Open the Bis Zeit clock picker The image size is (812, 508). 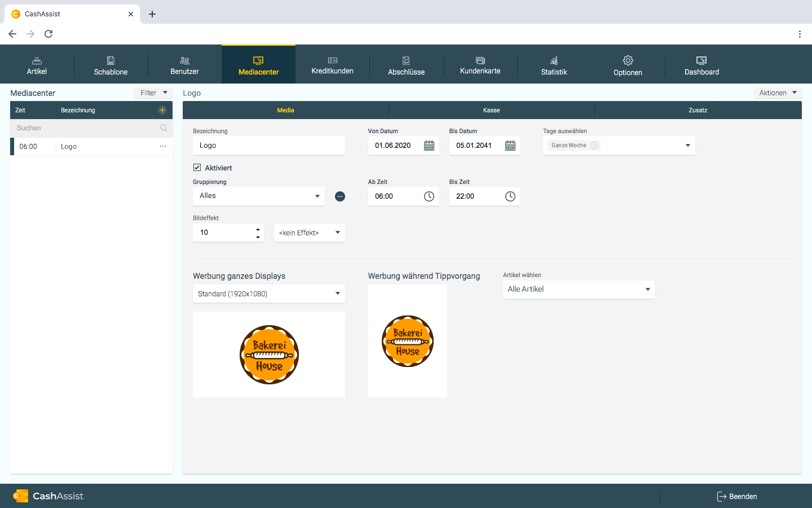tap(510, 196)
